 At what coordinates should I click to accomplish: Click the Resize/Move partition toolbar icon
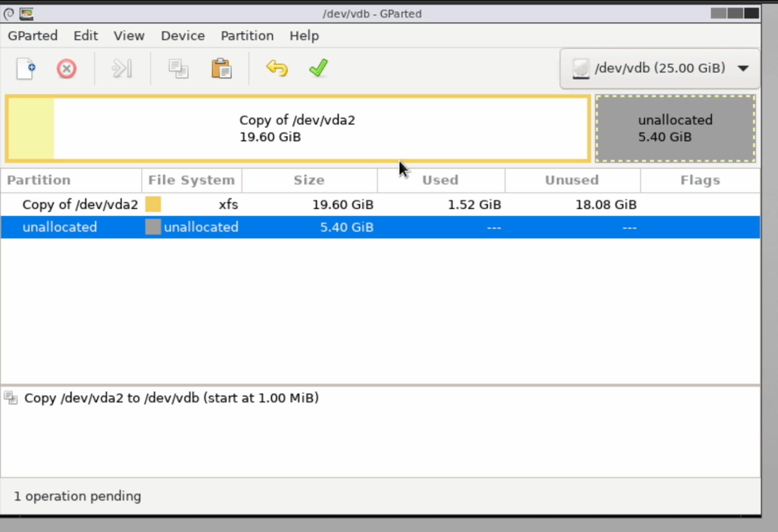pos(122,69)
